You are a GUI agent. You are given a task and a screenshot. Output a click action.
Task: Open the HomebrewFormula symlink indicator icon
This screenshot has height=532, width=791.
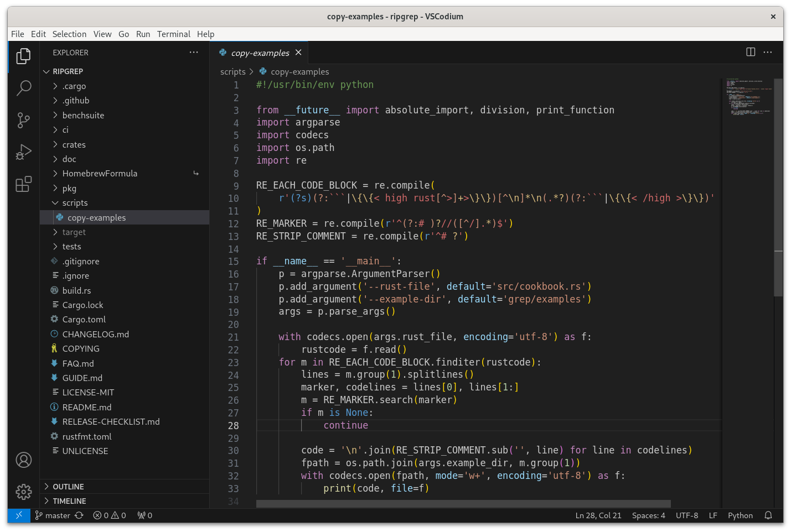(196, 174)
